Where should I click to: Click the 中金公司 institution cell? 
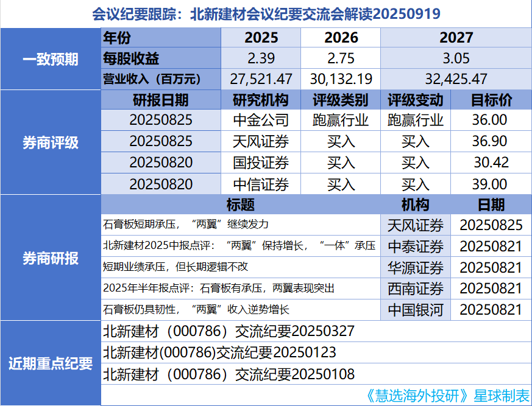tap(261, 120)
